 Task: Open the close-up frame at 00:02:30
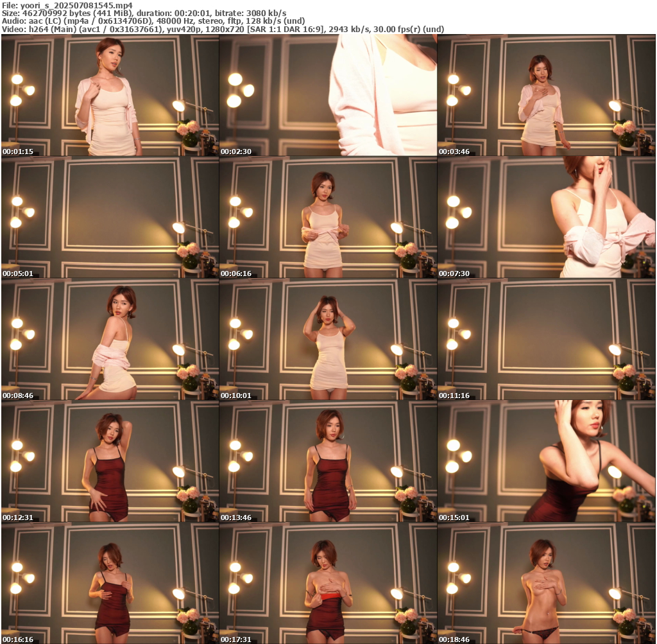click(328, 96)
